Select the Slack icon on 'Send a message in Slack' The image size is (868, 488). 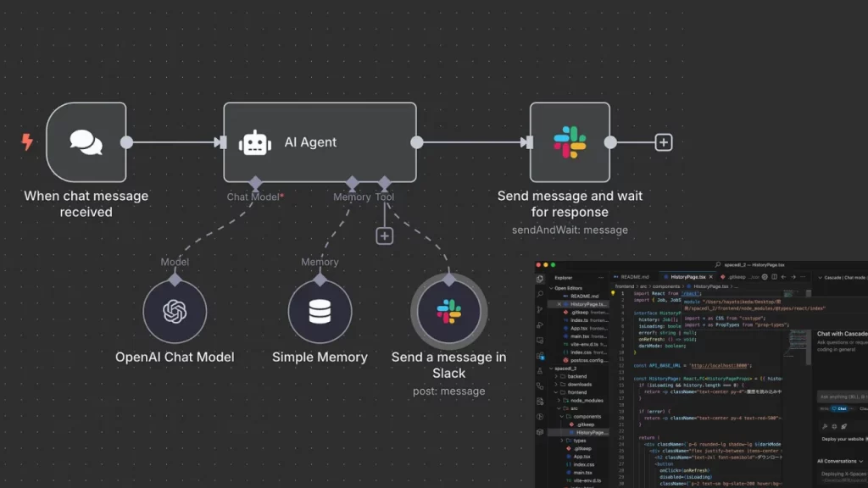(448, 312)
